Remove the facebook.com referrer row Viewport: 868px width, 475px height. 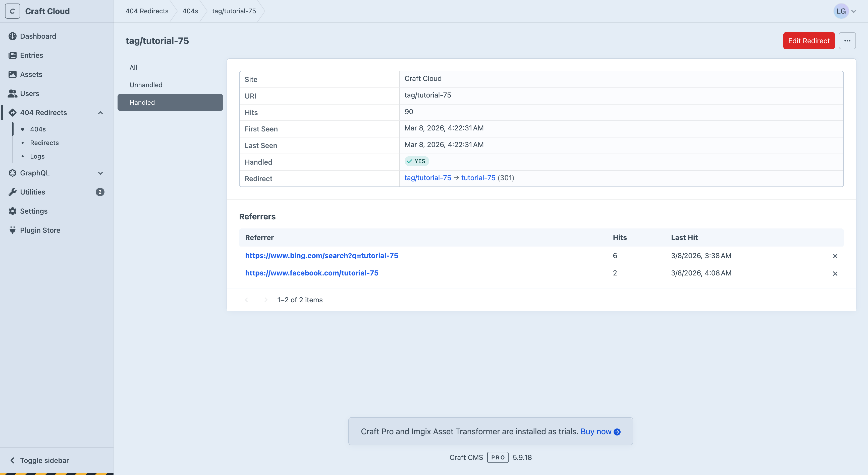point(835,273)
